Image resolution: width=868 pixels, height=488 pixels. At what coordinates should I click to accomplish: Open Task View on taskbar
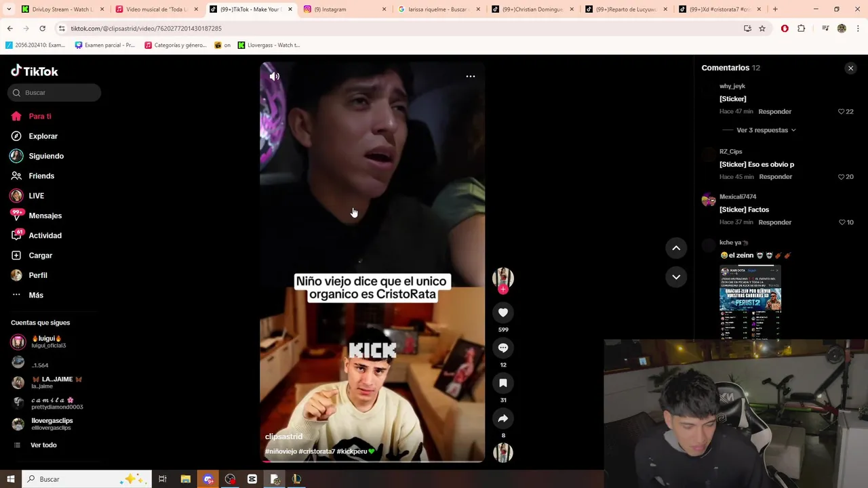pyautogui.click(x=163, y=479)
